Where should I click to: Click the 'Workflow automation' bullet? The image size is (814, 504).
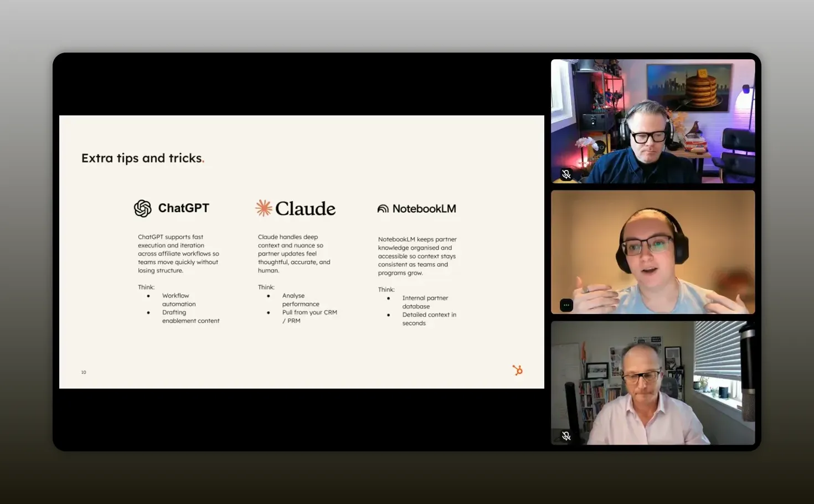click(179, 300)
